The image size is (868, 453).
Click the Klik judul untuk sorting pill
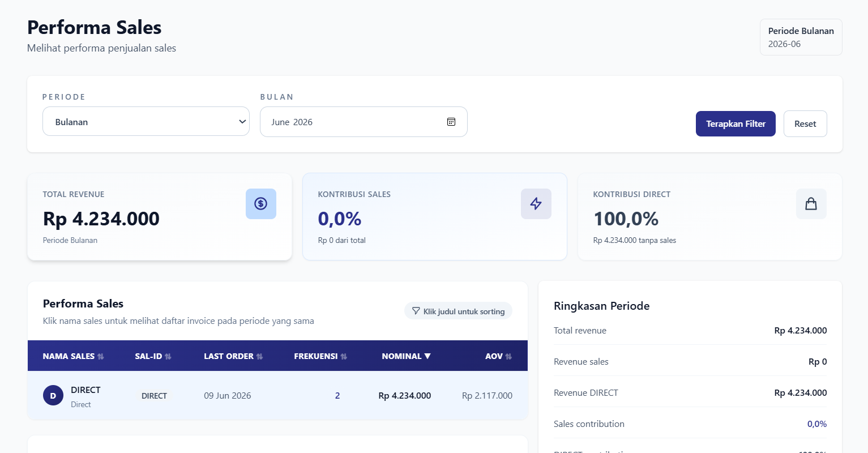click(458, 311)
